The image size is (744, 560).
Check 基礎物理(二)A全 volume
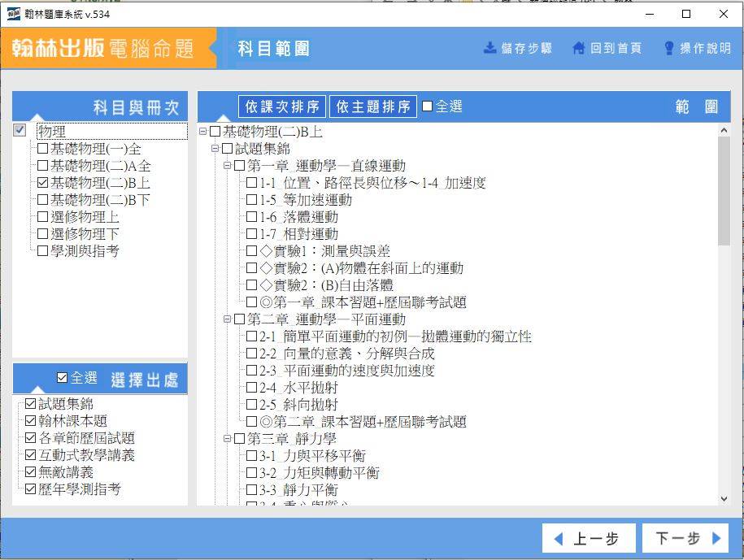click(x=43, y=166)
